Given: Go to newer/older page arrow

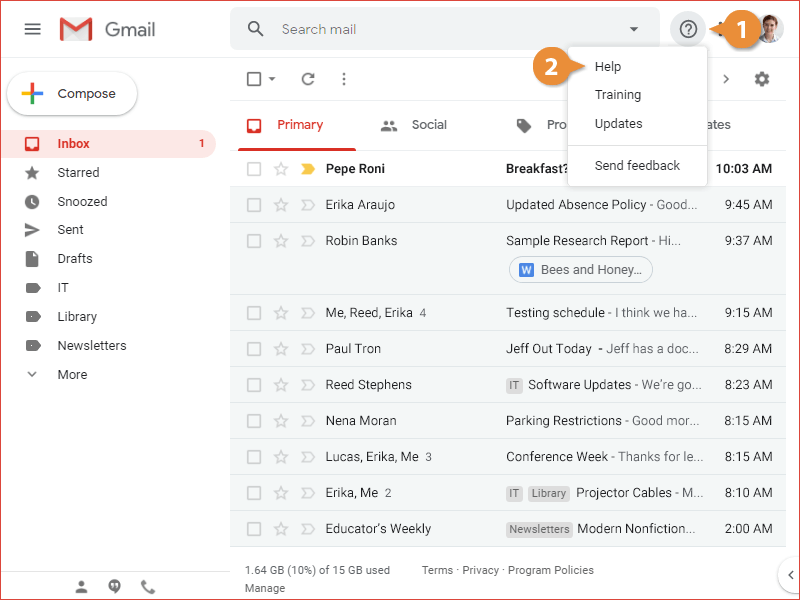Looking at the screenshot, I should coord(726,79).
